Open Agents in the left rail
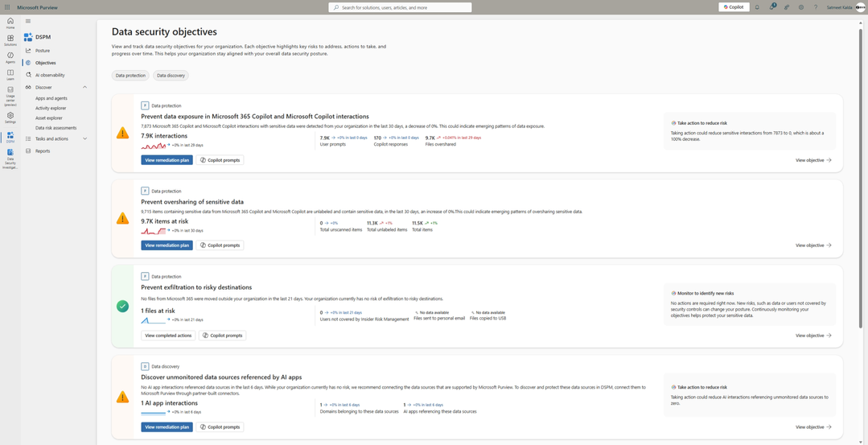 pos(10,58)
